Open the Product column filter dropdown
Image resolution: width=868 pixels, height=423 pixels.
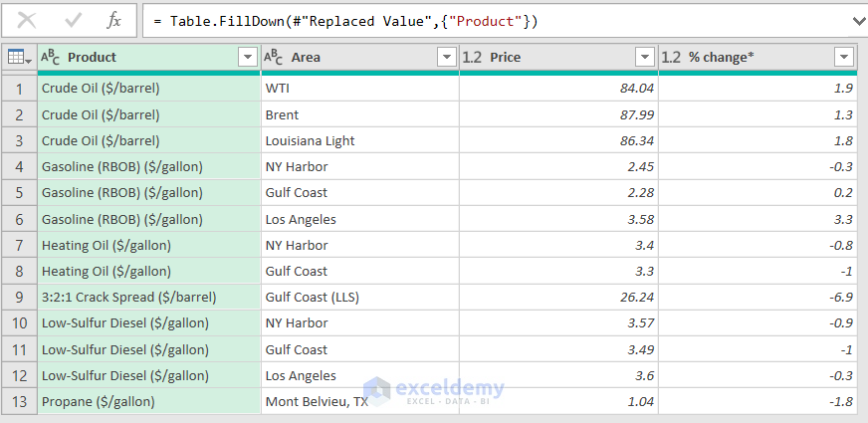click(248, 58)
